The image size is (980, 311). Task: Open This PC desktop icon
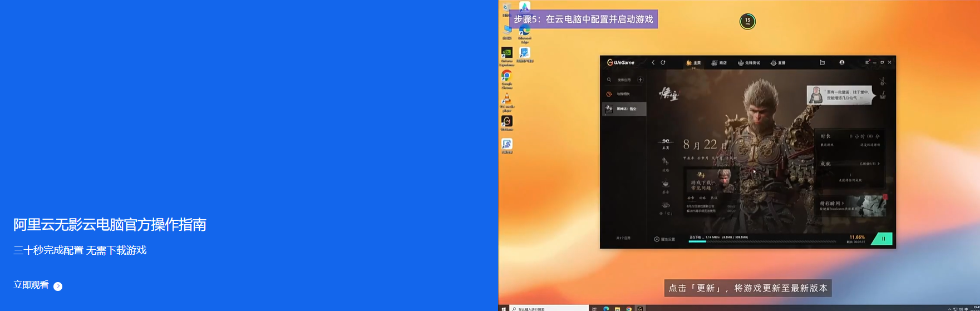507,32
